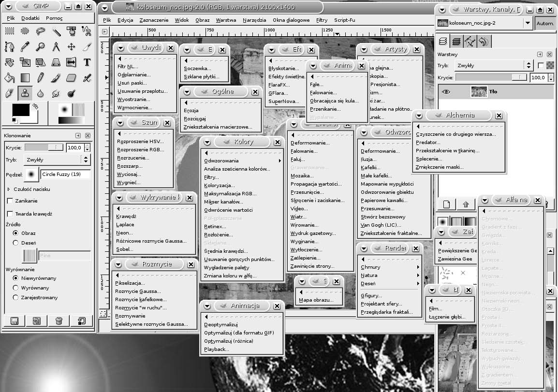Pick the Color Picker eyedropper tool
This screenshot has width=558, height=392.
[x=25, y=46]
